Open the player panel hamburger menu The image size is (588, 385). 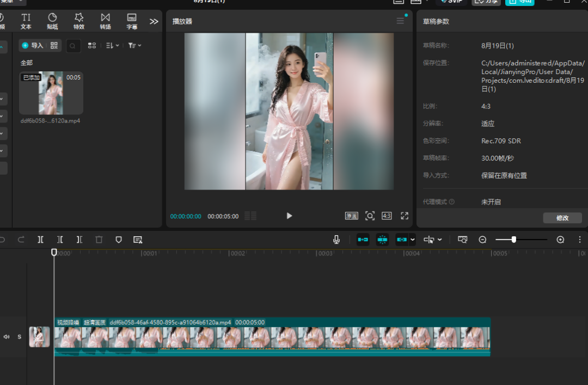pyautogui.click(x=400, y=21)
